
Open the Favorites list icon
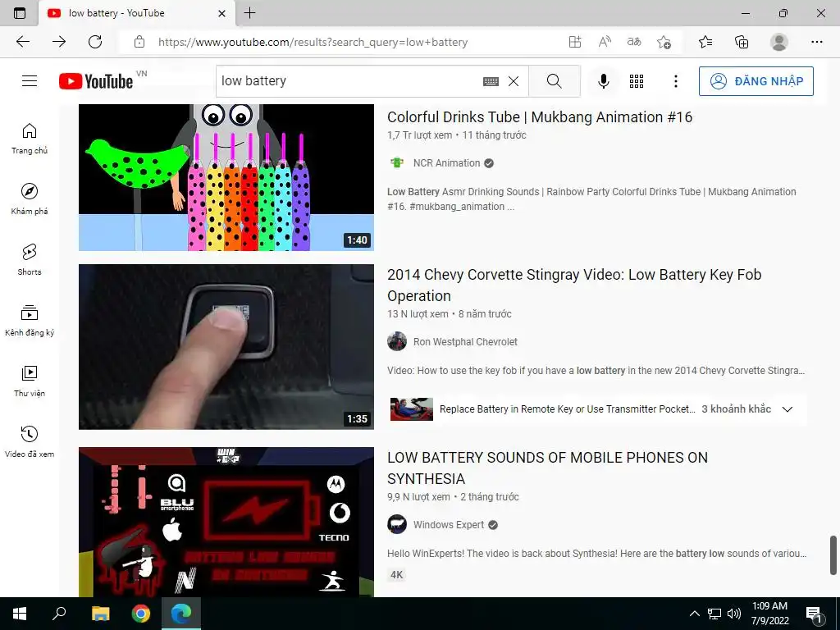pos(705,42)
